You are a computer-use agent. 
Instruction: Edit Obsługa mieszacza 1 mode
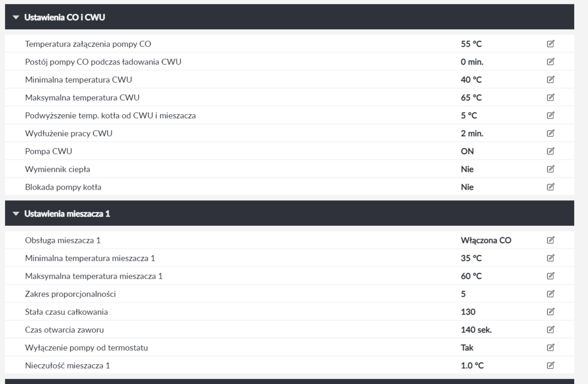click(x=550, y=240)
